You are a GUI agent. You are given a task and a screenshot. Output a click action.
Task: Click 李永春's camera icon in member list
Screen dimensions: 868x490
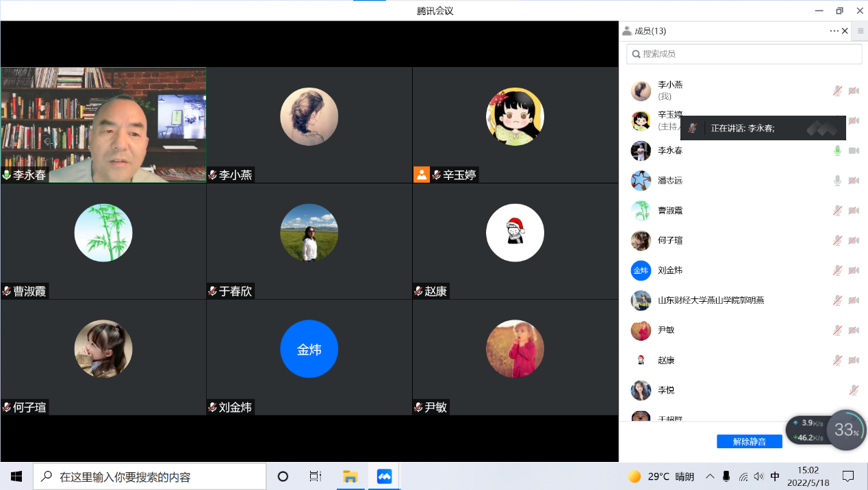(x=854, y=151)
